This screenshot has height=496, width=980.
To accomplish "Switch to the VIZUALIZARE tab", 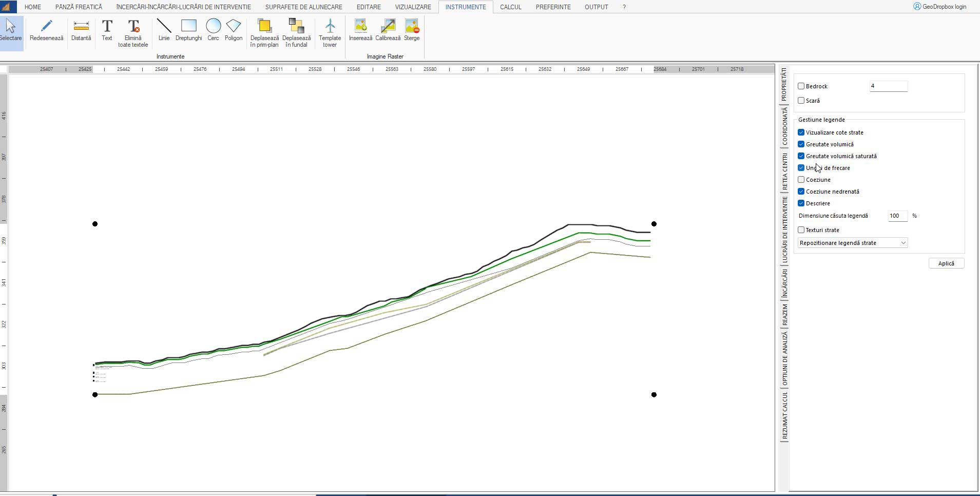I will [413, 7].
